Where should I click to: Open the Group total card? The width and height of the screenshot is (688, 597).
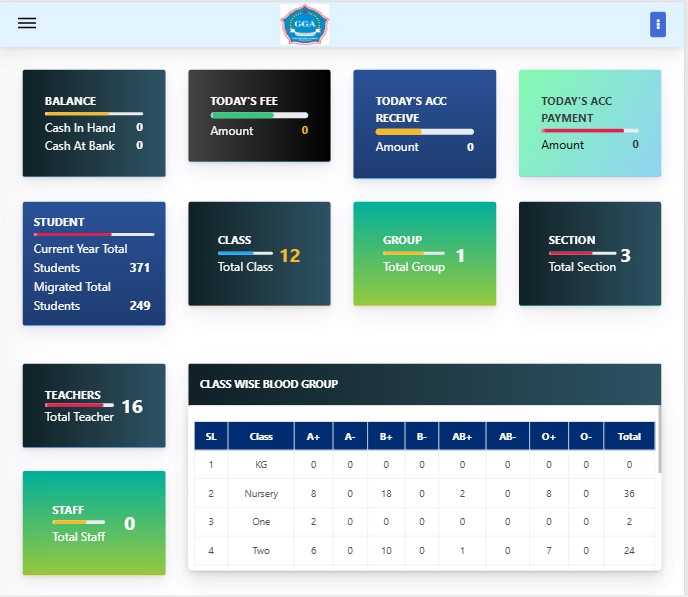point(424,254)
